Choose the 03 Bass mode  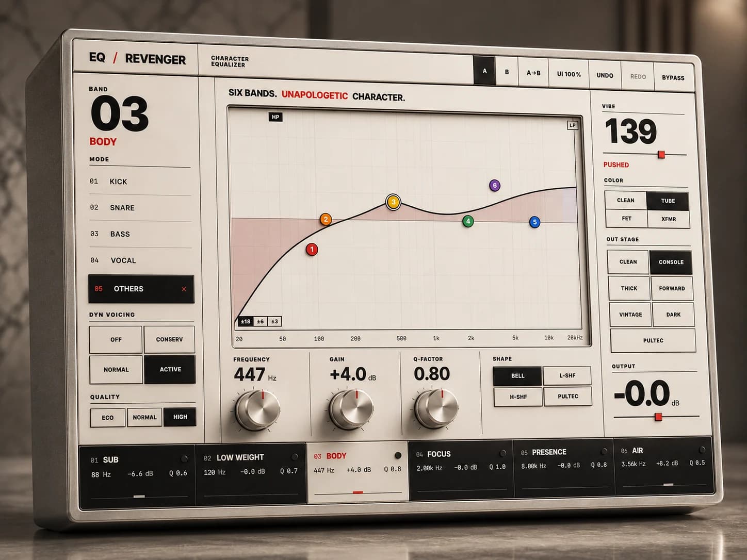click(x=140, y=234)
